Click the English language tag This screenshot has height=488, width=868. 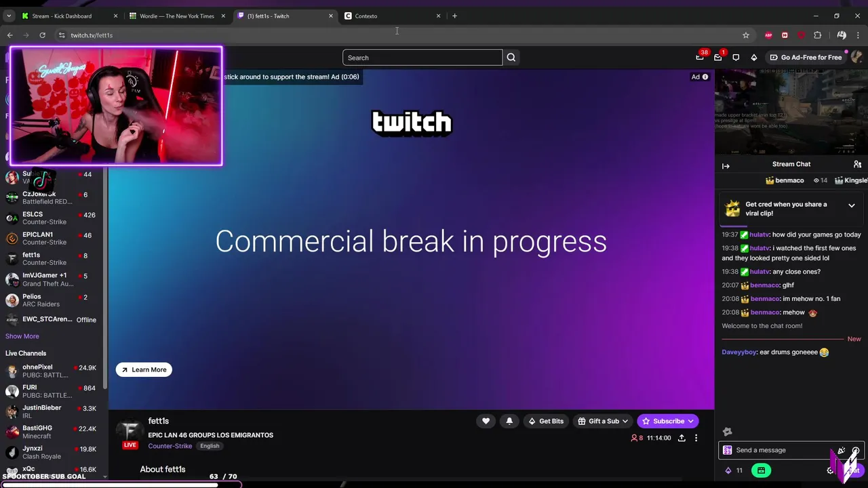click(x=210, y=446)
